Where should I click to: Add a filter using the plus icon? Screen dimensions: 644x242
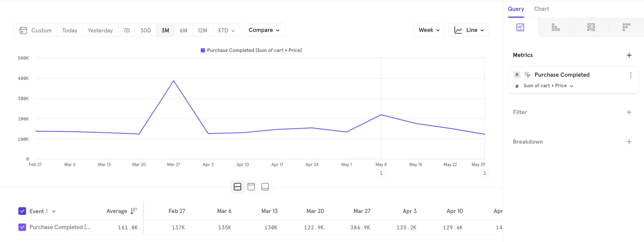(629, 112)
